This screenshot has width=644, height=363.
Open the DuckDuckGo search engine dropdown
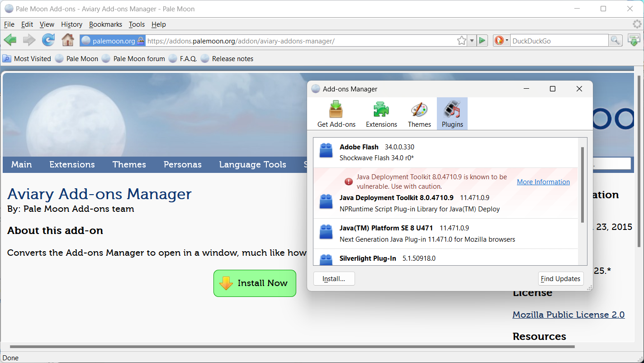pyautogui.click(x=501, y=41)
